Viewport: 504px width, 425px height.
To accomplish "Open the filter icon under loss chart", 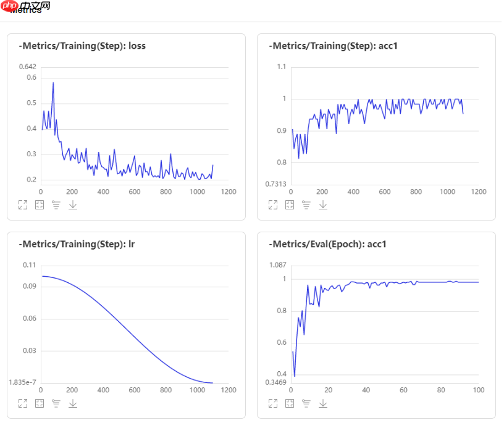I will coord(56,205).
